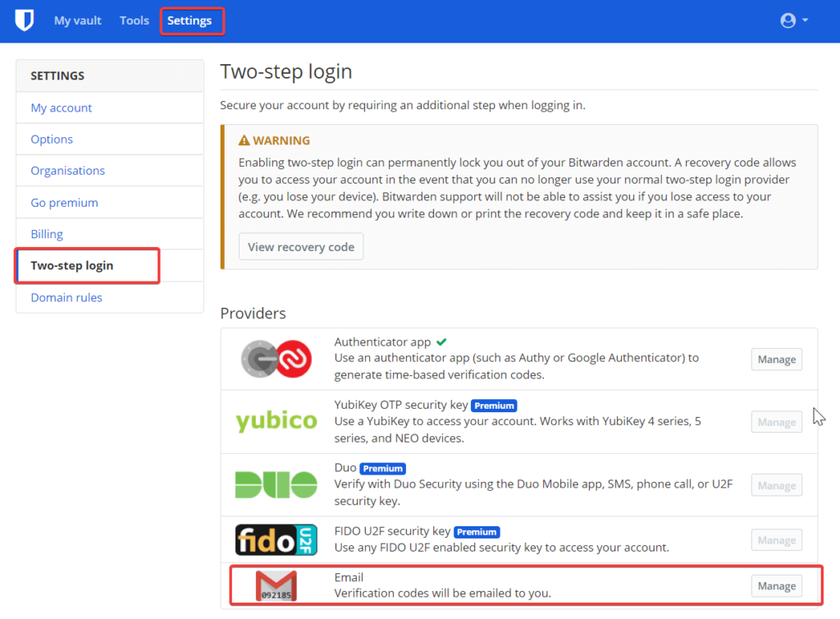This screenshot has width=840, height=619.
Task: Open Options in settings sidebar
Action: (x=110, y=140)
